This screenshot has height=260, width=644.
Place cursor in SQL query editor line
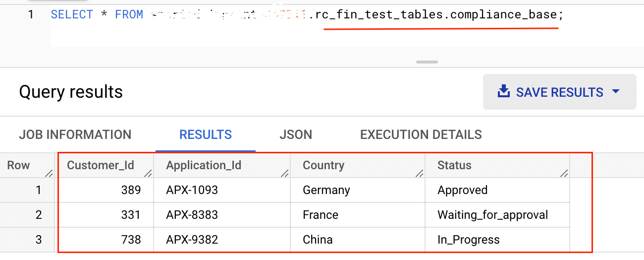coord(307,14)
